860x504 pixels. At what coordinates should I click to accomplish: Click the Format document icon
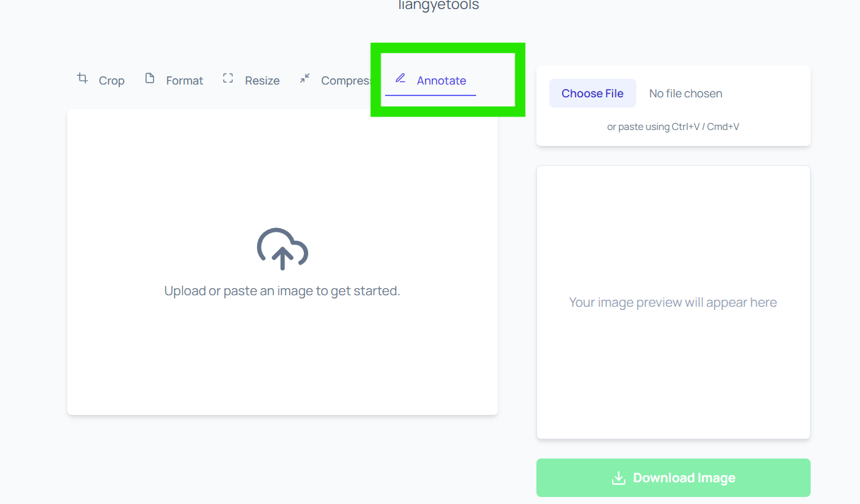[x=149, y=78]
